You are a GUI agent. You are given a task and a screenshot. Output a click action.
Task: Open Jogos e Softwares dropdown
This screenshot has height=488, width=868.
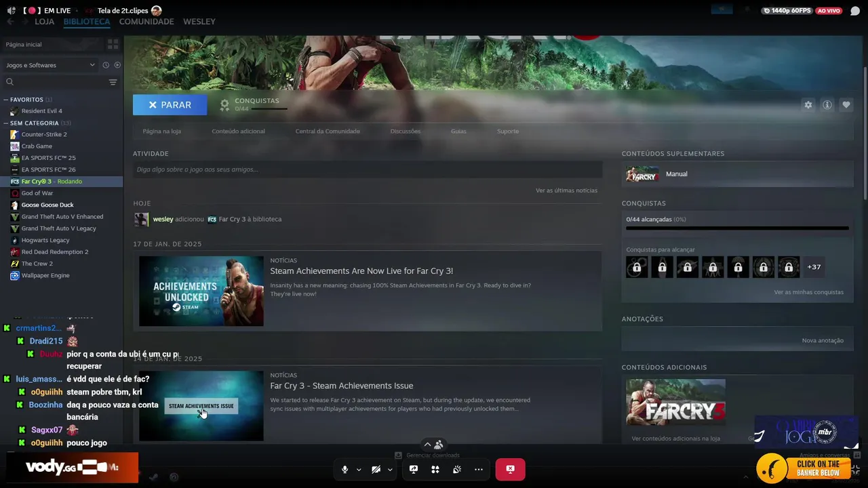tap(50, 65)
